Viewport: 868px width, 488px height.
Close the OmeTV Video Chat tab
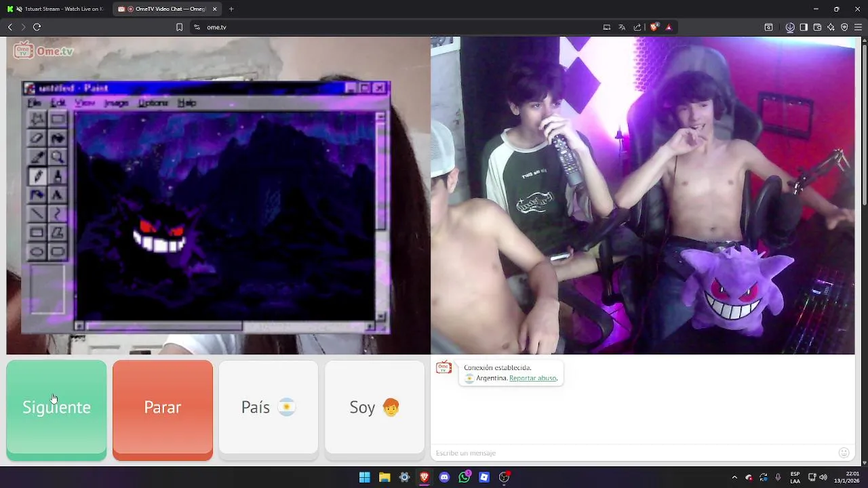tap(215, 9)
